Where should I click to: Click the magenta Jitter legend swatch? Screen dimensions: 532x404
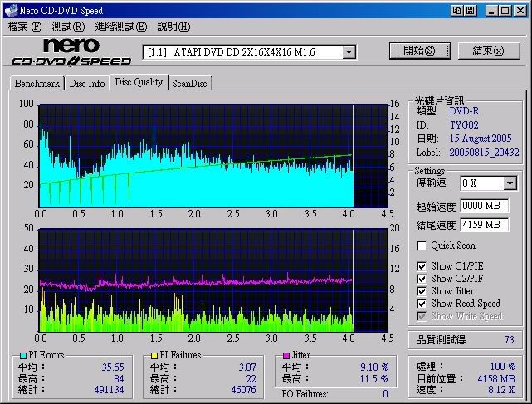[x=286, y=356]
